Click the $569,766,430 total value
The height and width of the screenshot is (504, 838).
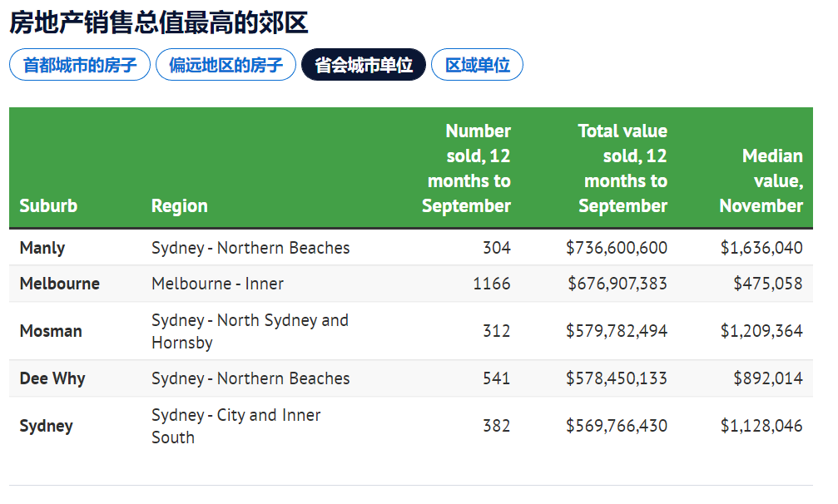click(x=617, y=426)
